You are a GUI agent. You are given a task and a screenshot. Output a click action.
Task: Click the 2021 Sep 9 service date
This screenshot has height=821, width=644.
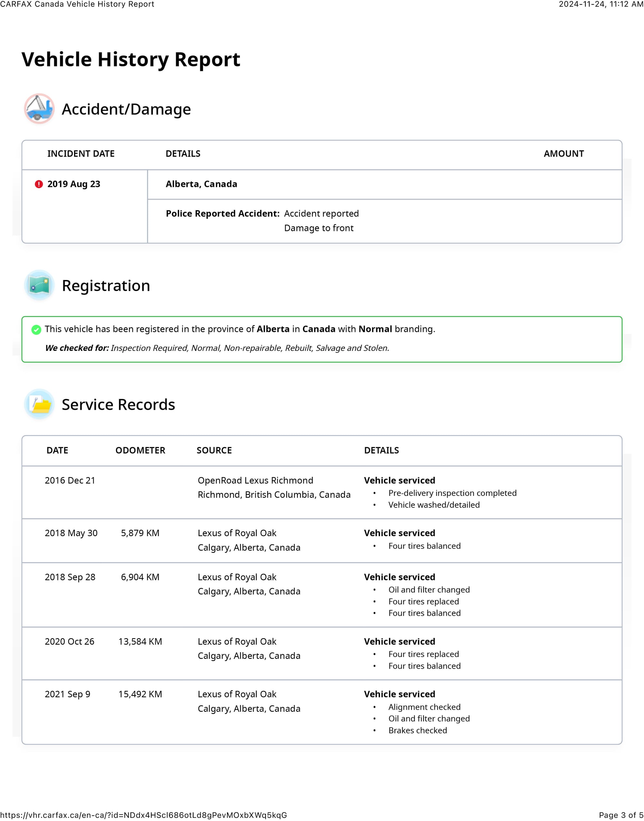68,694
